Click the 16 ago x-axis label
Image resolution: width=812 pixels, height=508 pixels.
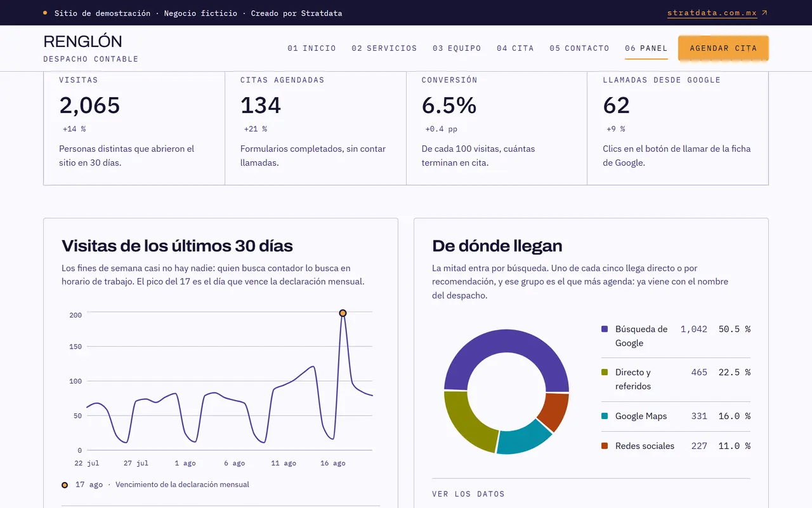tap(333, 464)
